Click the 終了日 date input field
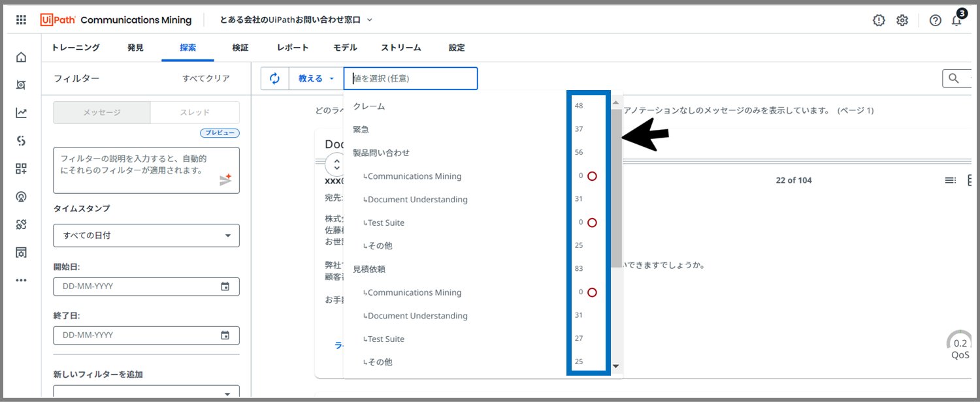The image size is (980, 402). point(146,335)
